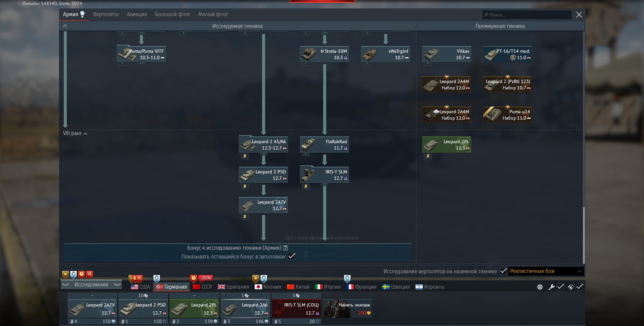Screen dimensions: 644x326
Task: Select the FlaRakRad vehicle card
Action: [325, 145]
